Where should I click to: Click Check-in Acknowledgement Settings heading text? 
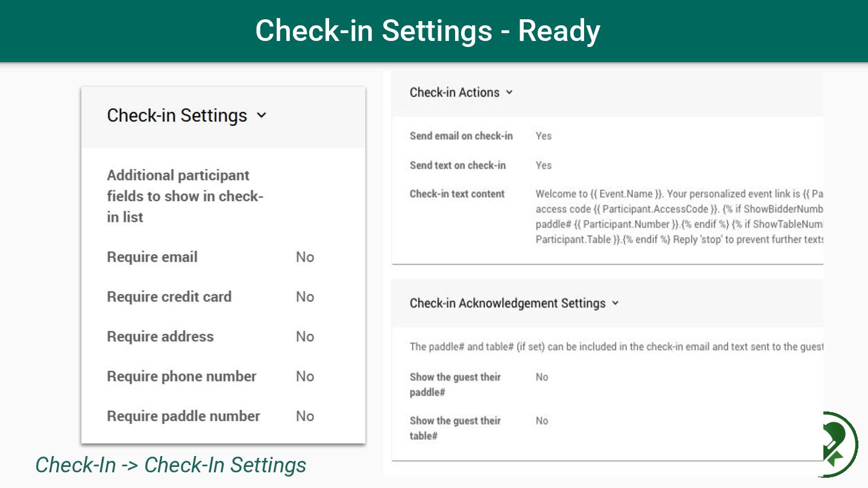coord(508,303)
